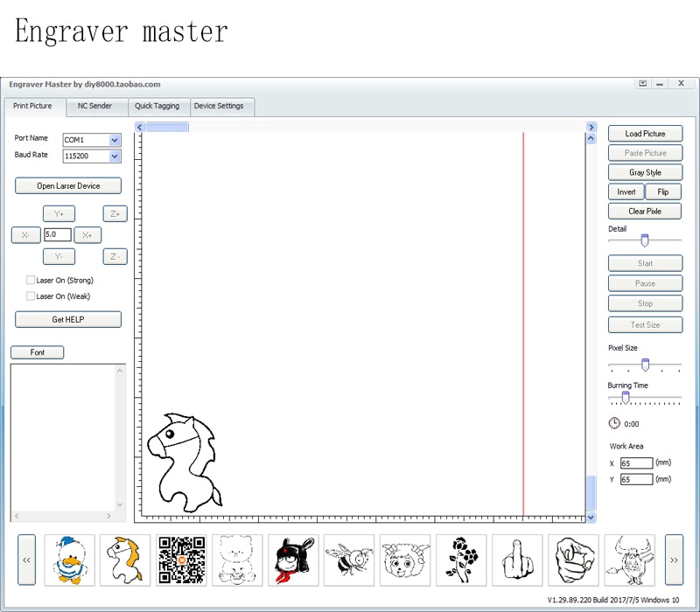700x612 pixels.
Task: Click Open Larser Device button
Action: pyautogui.click(x=68, y=186)
